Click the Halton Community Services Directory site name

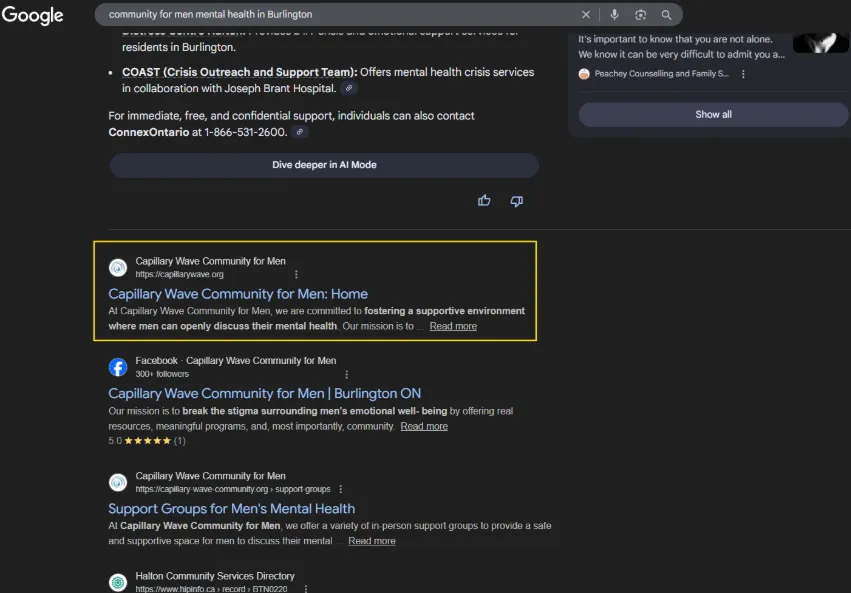[215, 576]
